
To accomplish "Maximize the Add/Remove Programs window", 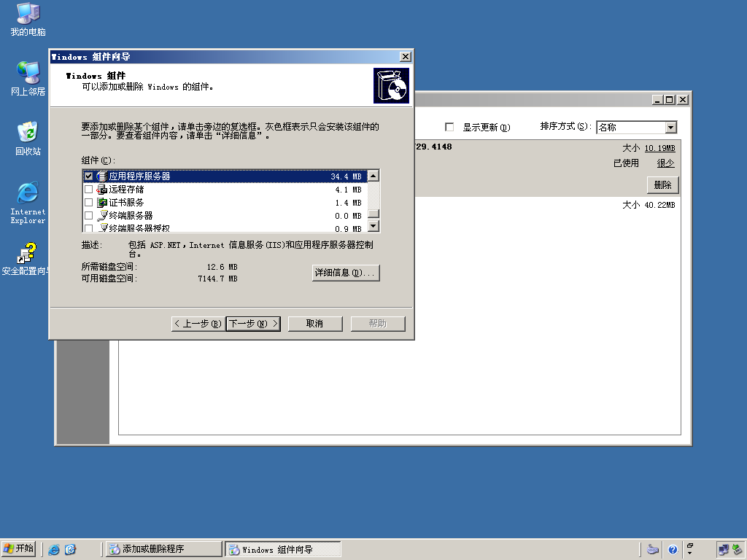I will [670, 99].
